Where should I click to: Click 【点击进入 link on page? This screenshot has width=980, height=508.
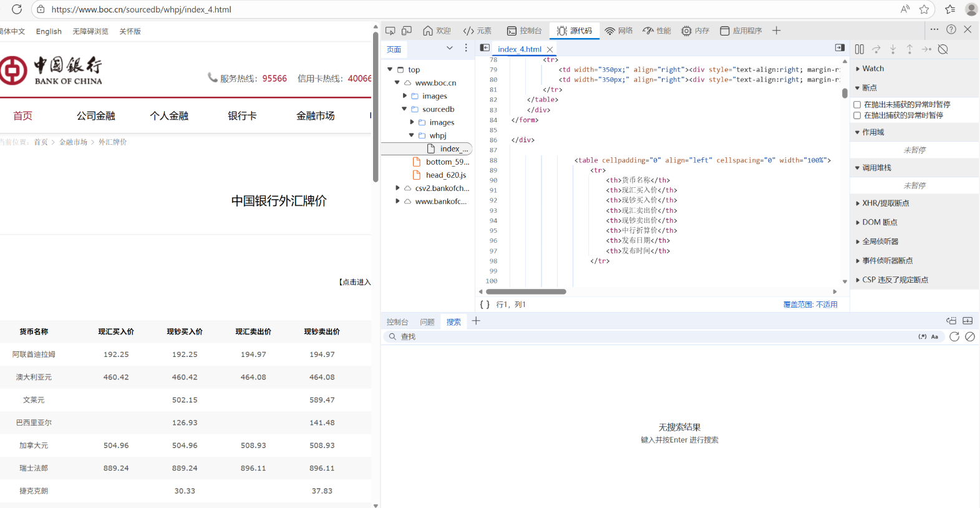pyautogui.click(x=354, y=282)
